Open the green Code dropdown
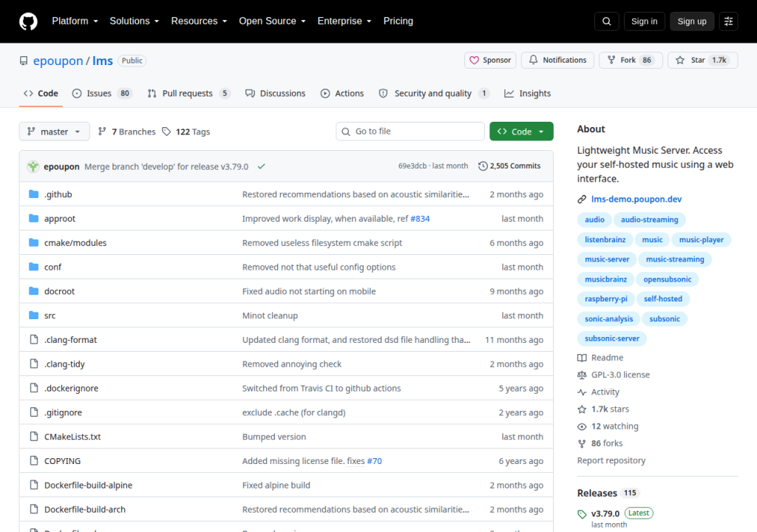This screenshot has height=532, width=757. pyautogui.click(x=521, y=132)
